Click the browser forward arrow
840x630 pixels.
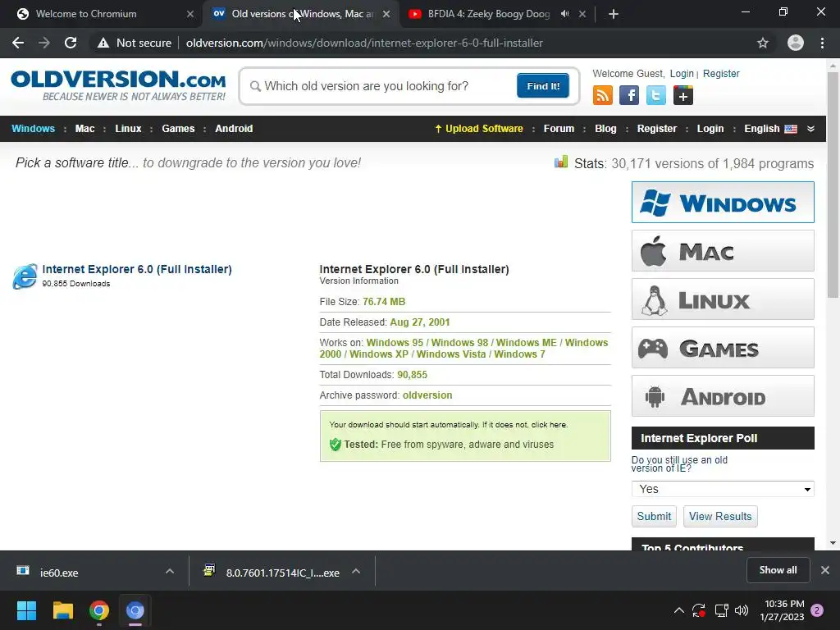click(44, 43)
